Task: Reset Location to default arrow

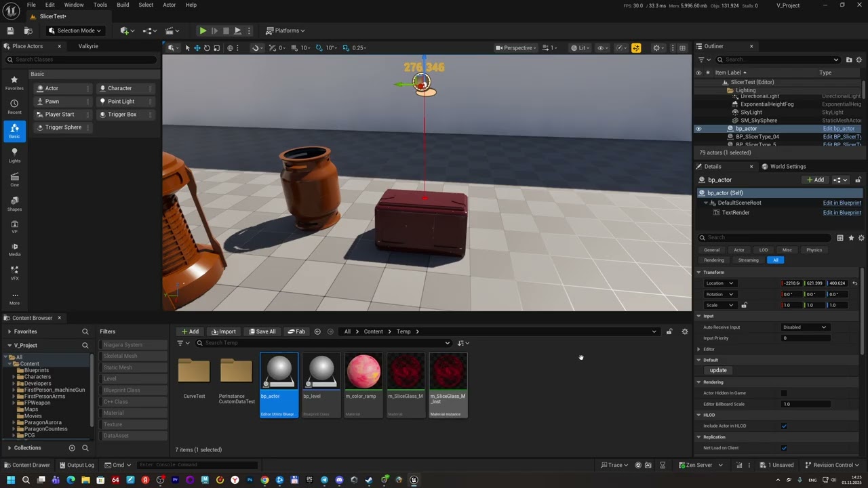Action: [854, 283]
